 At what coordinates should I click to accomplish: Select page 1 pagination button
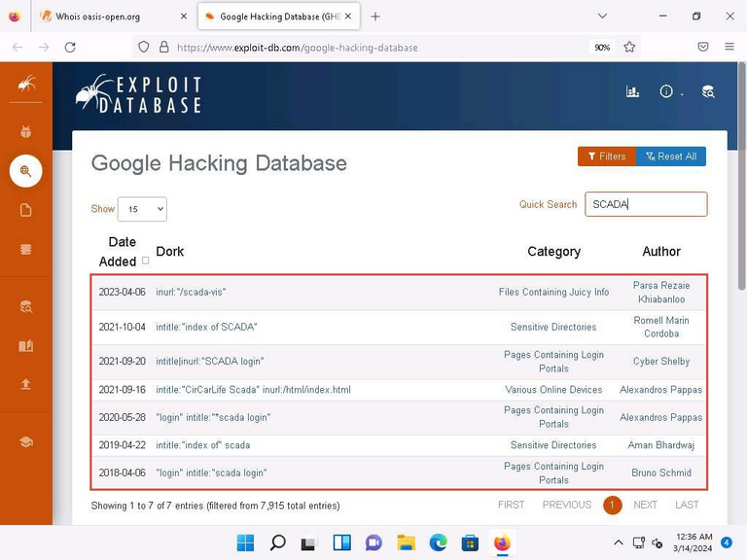point(612,505)
